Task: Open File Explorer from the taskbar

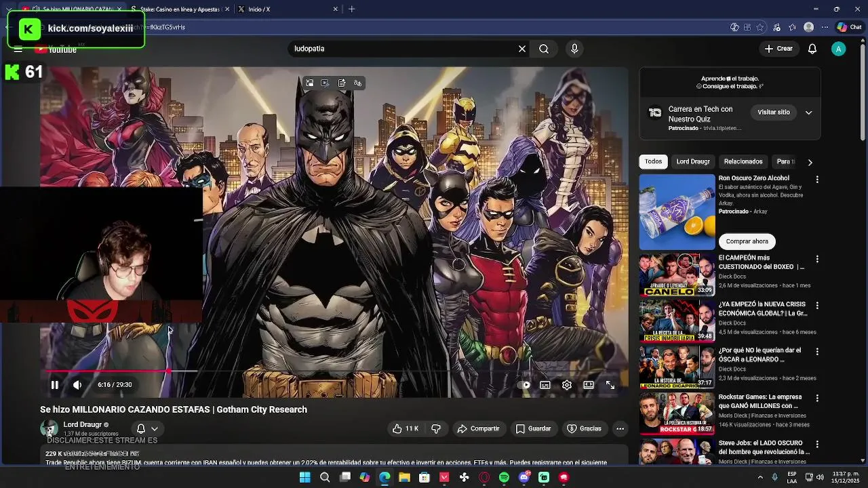Action: 404,477
